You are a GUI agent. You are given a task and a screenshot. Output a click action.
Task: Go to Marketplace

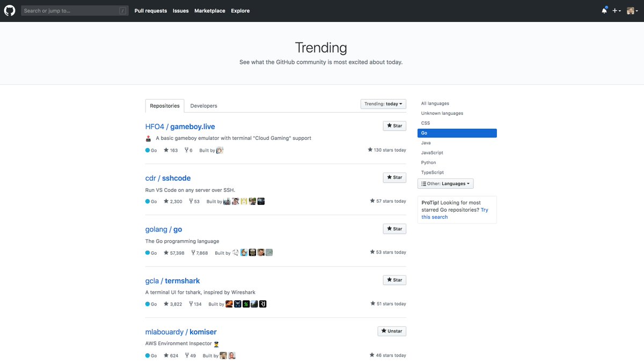pos(210,11)
